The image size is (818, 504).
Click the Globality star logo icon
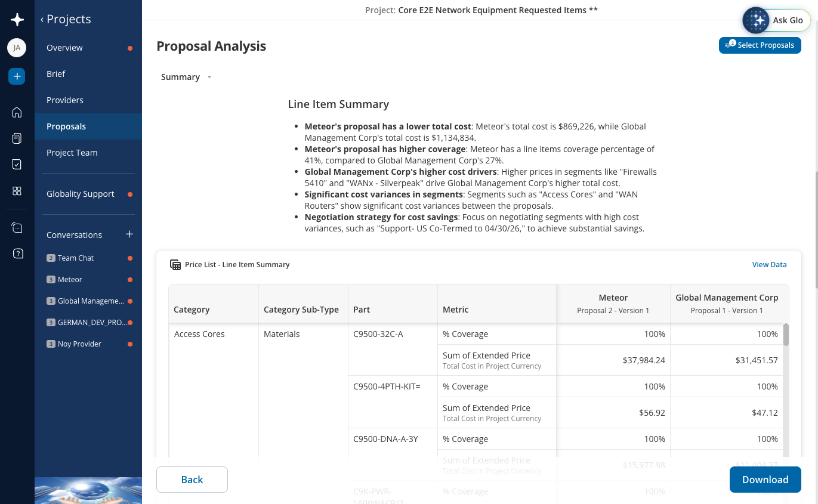(x=17, y=20)
